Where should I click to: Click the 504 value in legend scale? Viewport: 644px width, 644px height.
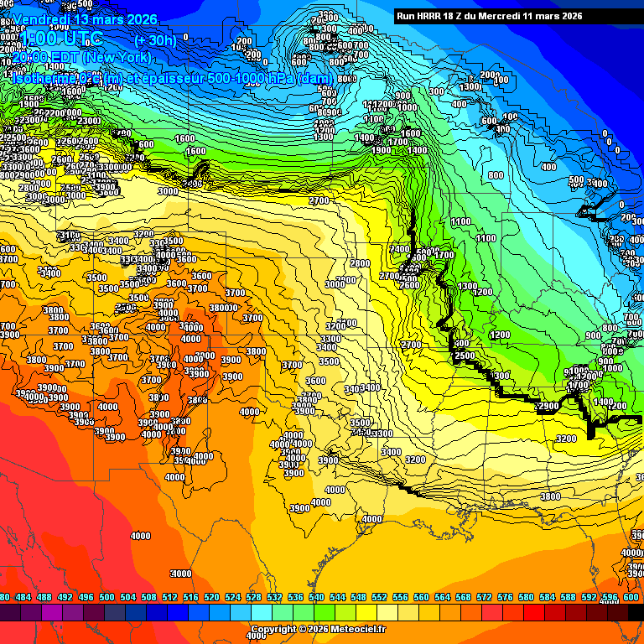tap(127, 597)
